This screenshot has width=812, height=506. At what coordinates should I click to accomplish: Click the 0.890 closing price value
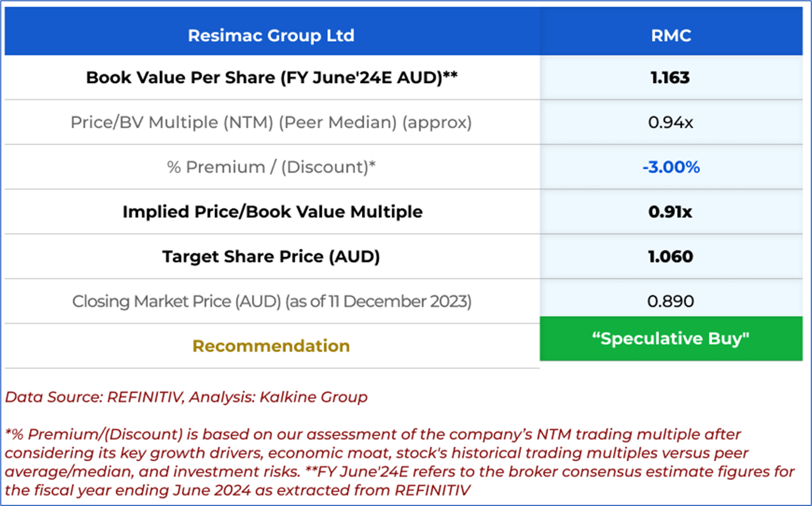pyautogui.click(x=670, y=301)
